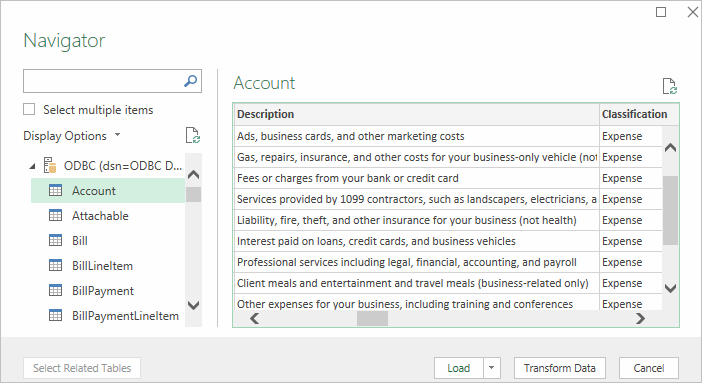Click the Classification column header
702x383 pixels.
[639, 114]
